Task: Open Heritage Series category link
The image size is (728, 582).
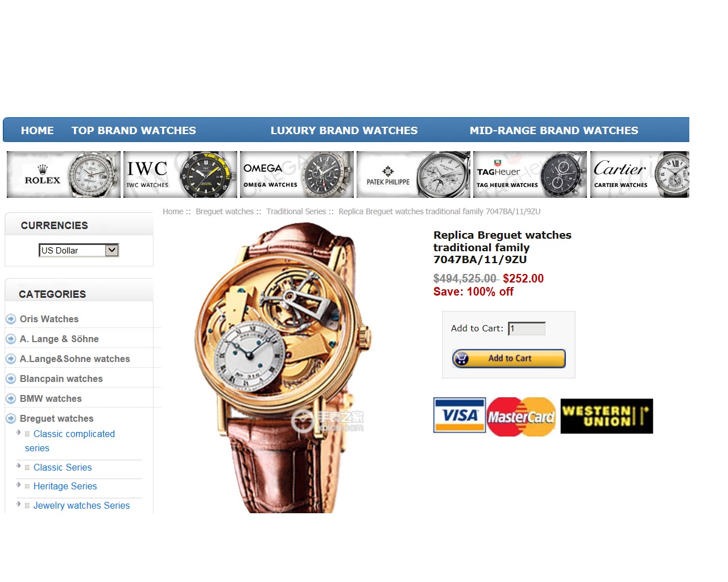Action: (65, 486)
